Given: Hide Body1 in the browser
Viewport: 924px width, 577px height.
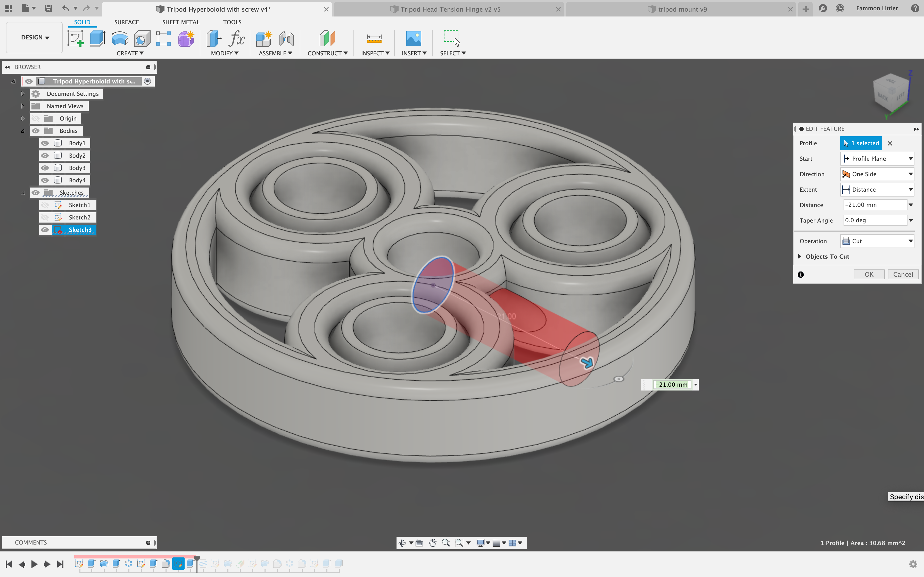Looking at the screenshot, I should [45, 143].
